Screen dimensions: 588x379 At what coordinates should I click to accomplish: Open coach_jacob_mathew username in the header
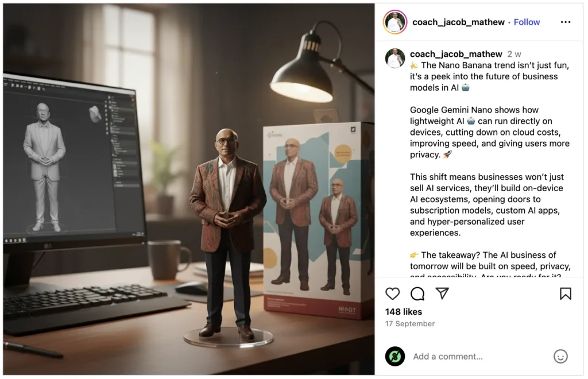click(458, 22)
